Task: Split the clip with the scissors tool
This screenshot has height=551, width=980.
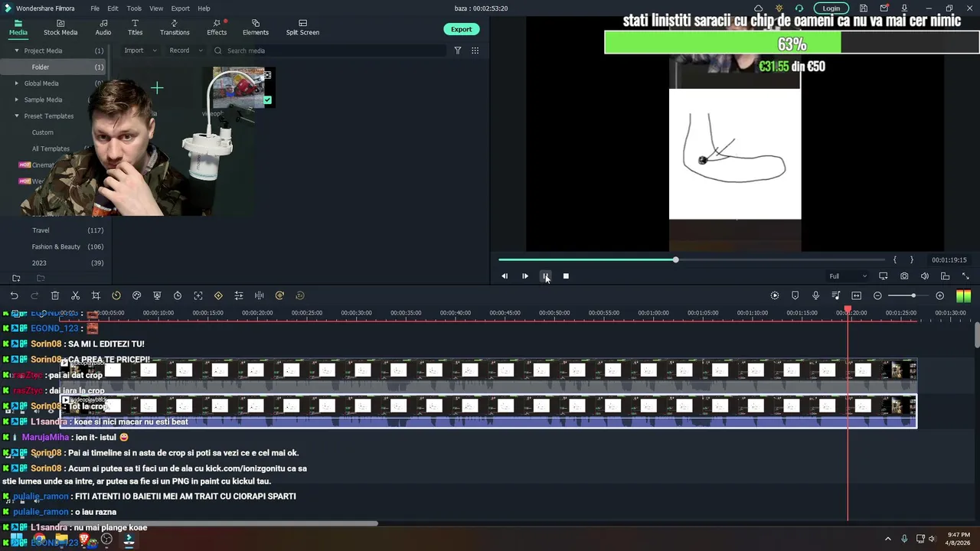Action: click(75, 295)
